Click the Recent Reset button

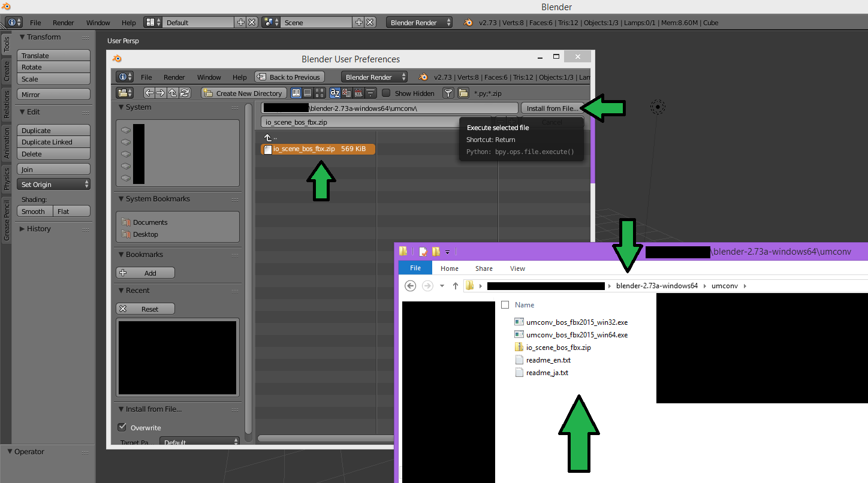145,309
